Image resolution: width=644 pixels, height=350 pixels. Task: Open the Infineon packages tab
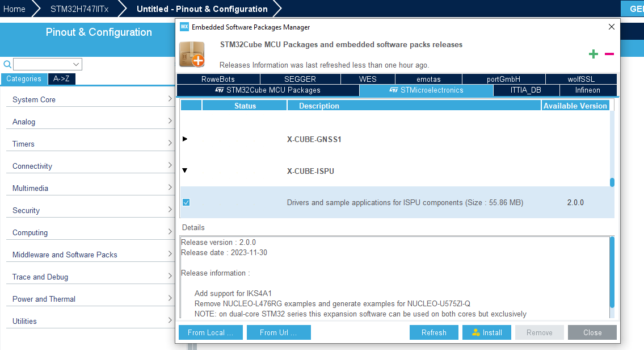(587, 90)
